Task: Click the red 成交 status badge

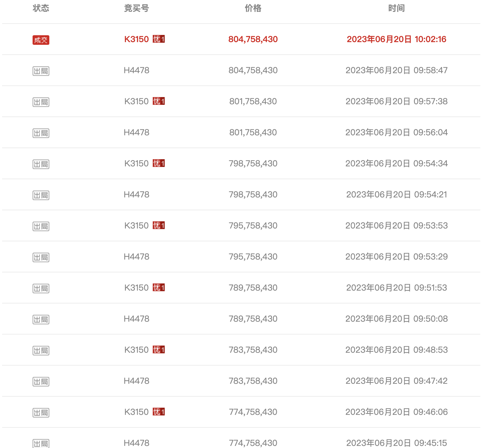Action: 41,40
